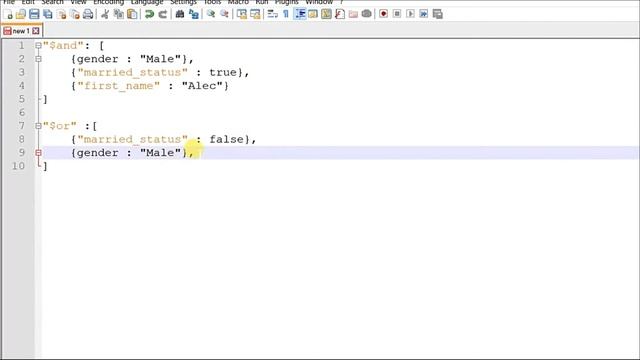Click line number 6 in margin
This screenshot has width=640, height=360.
tap(21, 112)
